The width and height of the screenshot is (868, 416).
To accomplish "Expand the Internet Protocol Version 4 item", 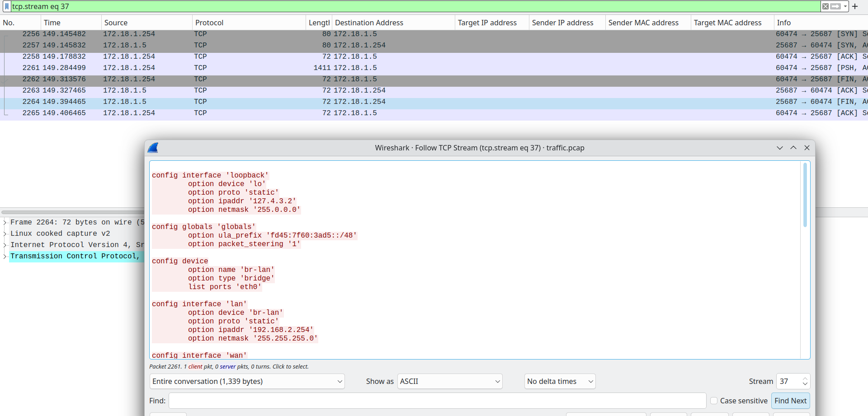I will (5, 245).
